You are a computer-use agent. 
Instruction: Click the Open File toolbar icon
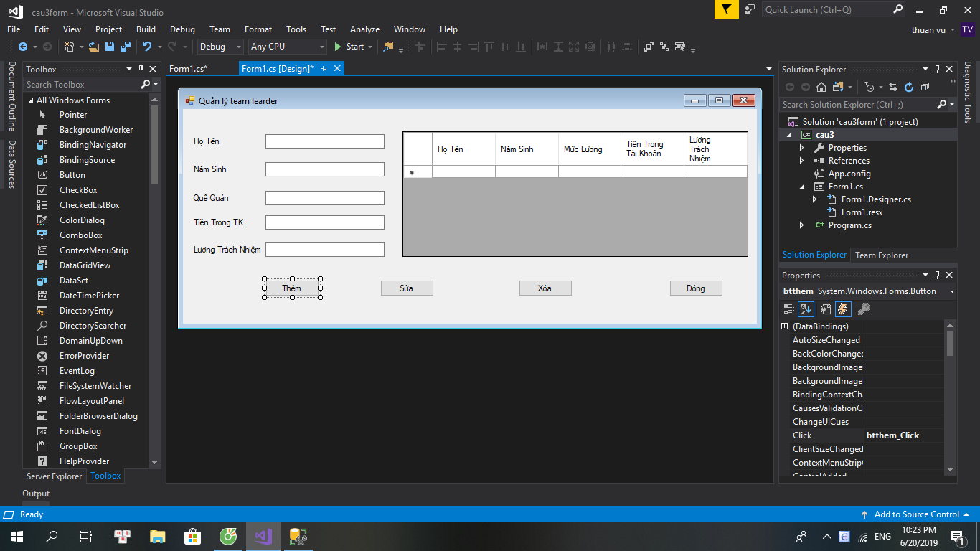(94, 47)
